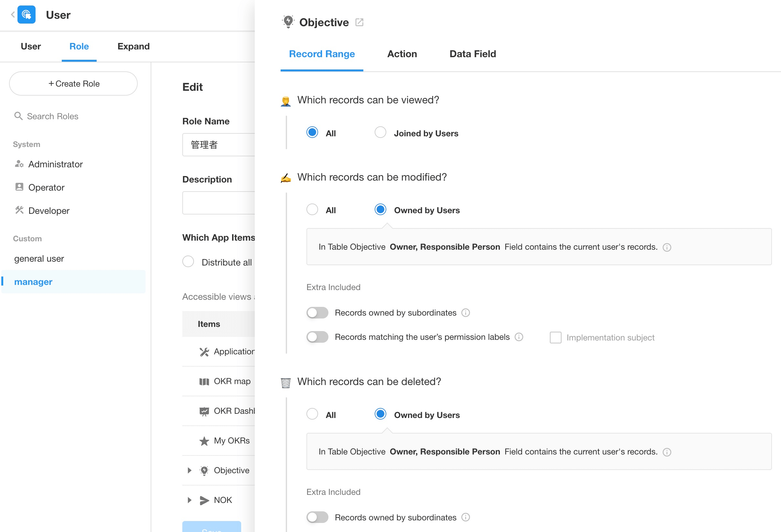Image resolution: width=781 pixels, height=532 pixels.
Task: Select the general user role
Action: (39, 259)
